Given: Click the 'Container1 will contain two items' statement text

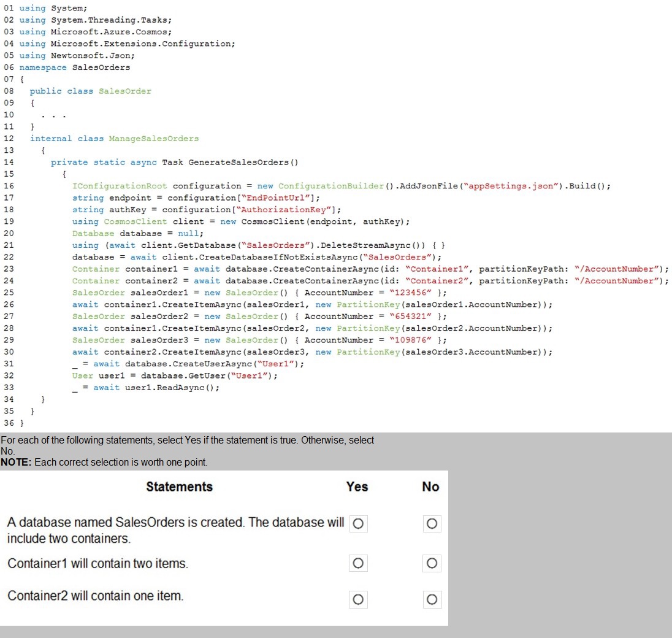Looking at the screenshot, I should 97,563.
